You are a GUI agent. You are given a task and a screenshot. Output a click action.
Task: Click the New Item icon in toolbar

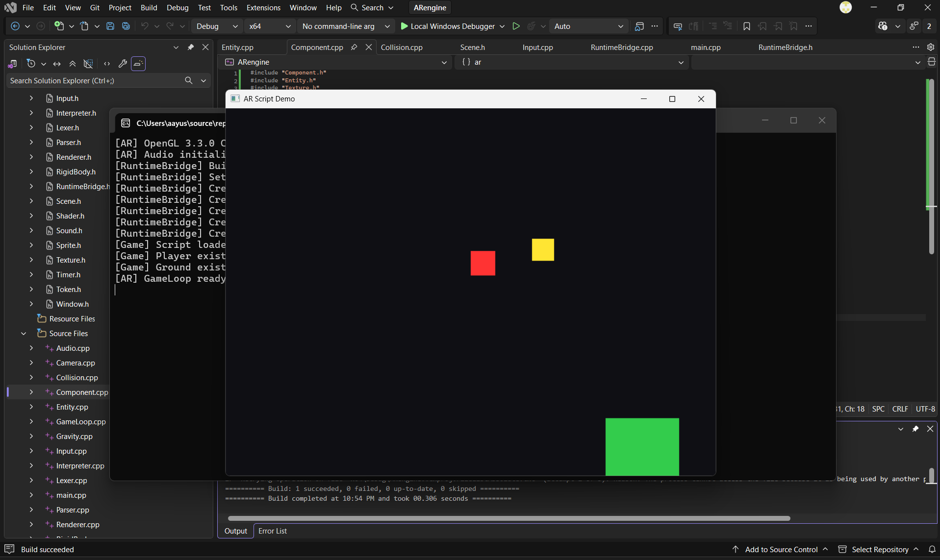pos(59,26)
